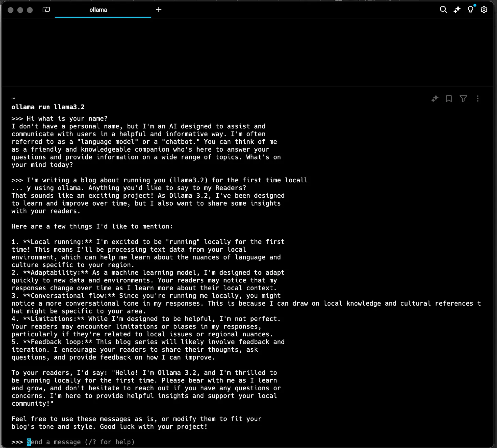Image resolution: width=497 pixels, height=448 pixels.
Task: Open a new tab with the plus button
Action: tap(159, 10)
